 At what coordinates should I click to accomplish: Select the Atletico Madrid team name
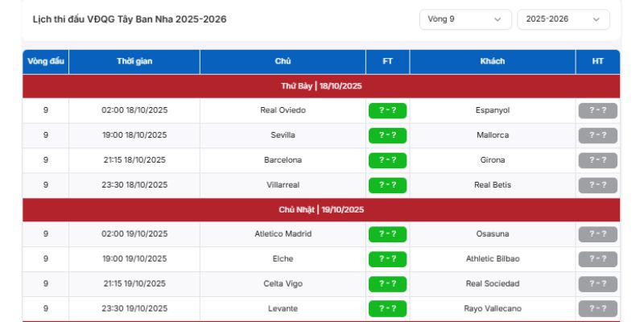tap(283, 234)
